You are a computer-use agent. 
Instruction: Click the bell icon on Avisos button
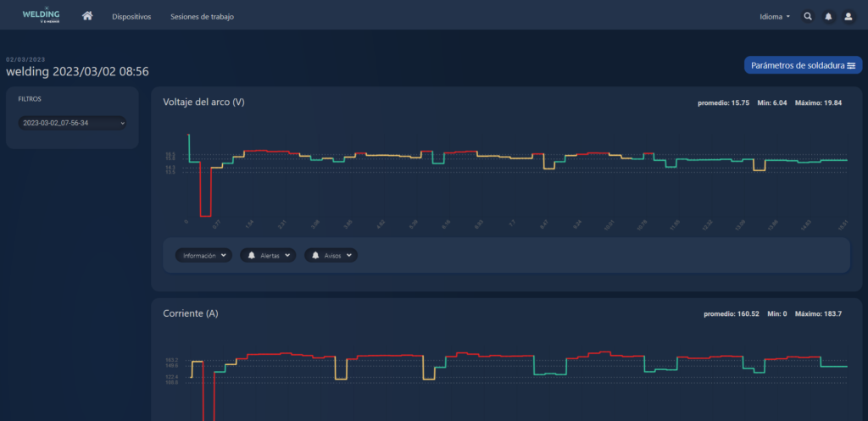click(316, 255)
